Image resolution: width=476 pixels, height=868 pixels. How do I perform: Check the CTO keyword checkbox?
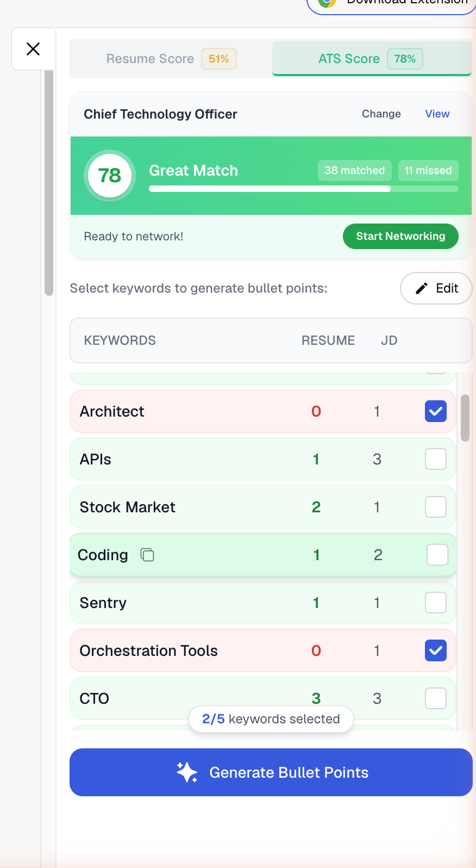(x=435, y=698)
